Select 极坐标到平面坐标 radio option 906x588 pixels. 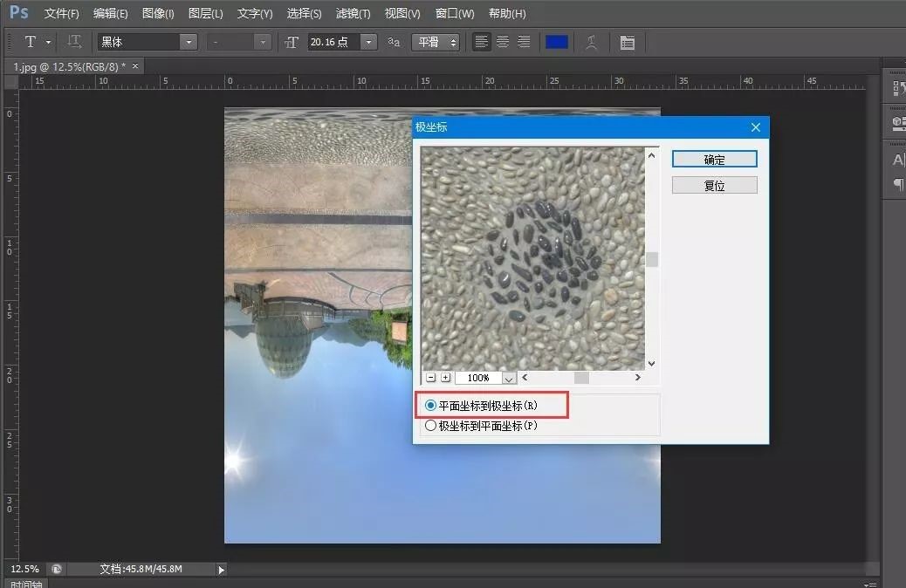430,426
